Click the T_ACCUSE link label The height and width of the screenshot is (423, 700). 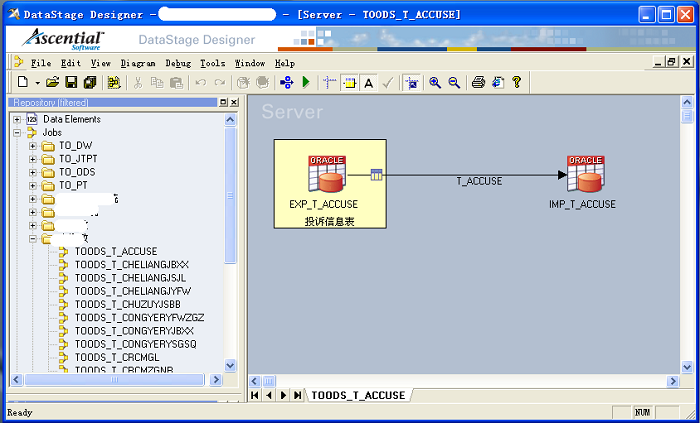(x=479, y=181)
